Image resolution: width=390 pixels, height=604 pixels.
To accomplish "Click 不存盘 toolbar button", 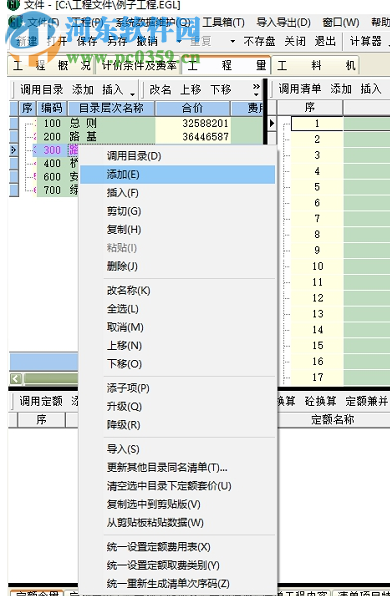I will point(259,41).
